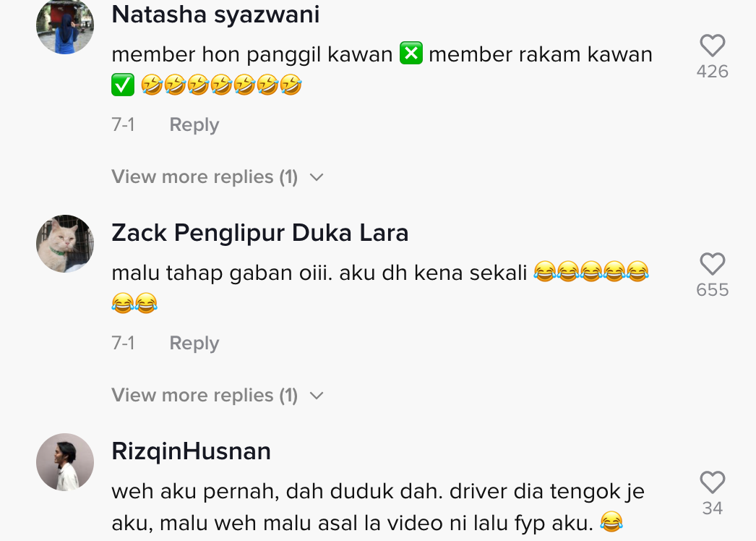Click chevron beside Zack's View more replies

tap(317, 396)
